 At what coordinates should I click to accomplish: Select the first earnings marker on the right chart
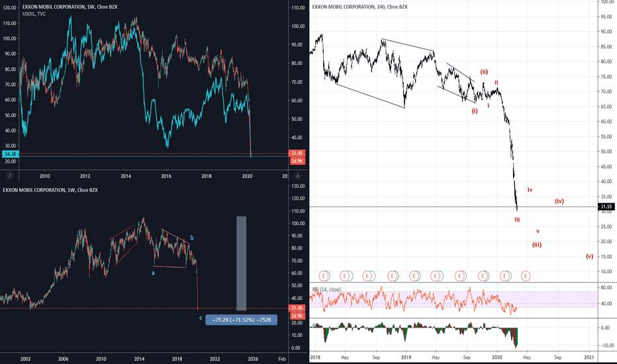coord(324,276)
